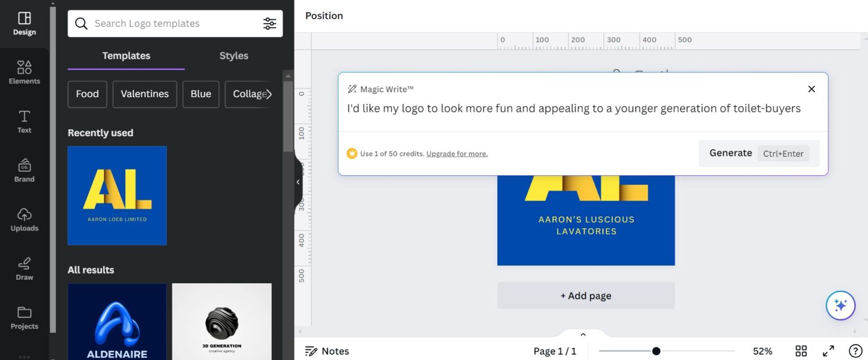Image resolution: width=868 pixels, height=360 pixels.
Task: Select the Brand sidebar icon
Action: (24, 170)
